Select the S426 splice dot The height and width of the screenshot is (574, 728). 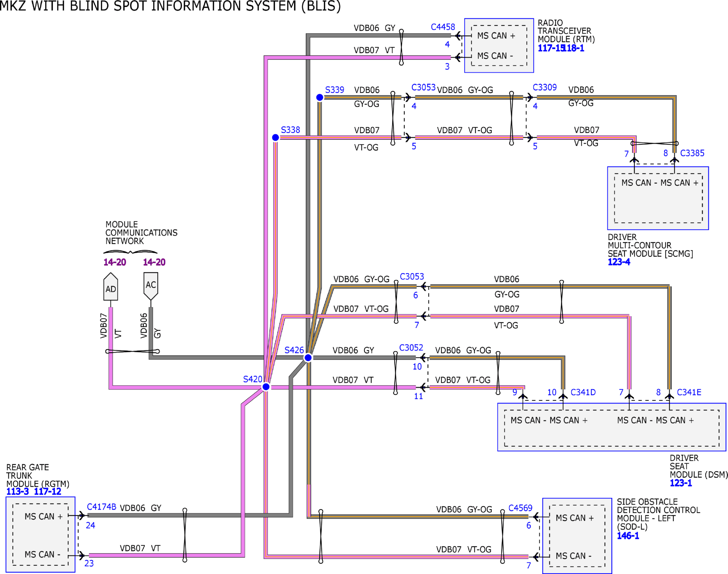click(x=308, y=358)
